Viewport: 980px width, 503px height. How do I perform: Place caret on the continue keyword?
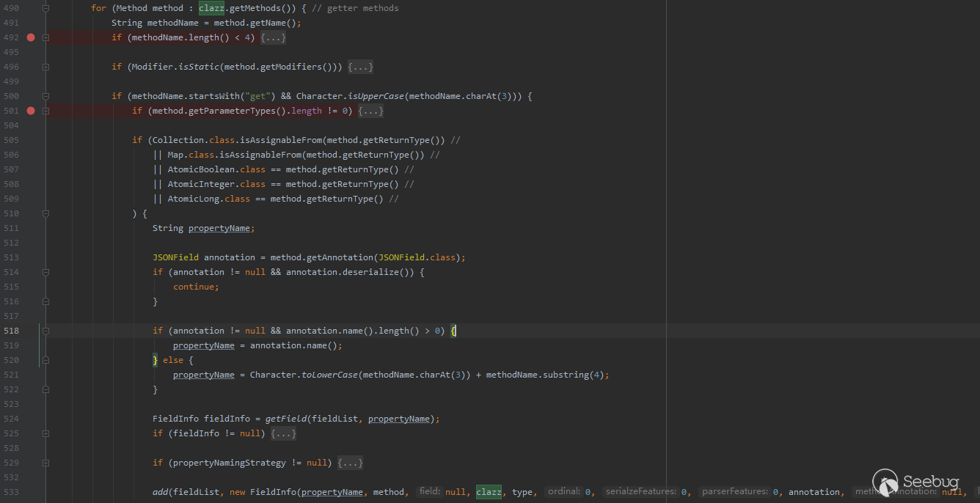point(195,287)
